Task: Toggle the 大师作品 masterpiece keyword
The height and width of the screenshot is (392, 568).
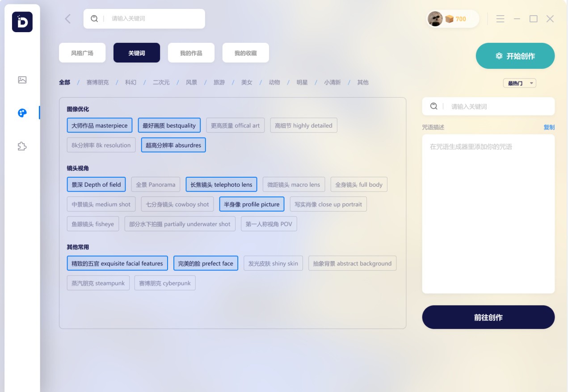Action: coord(99,125)
